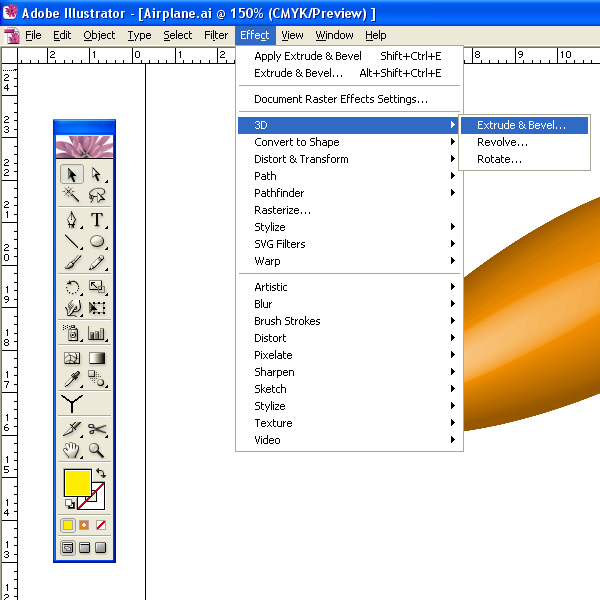Open the Help menu
600x600 pixels.
375,35
